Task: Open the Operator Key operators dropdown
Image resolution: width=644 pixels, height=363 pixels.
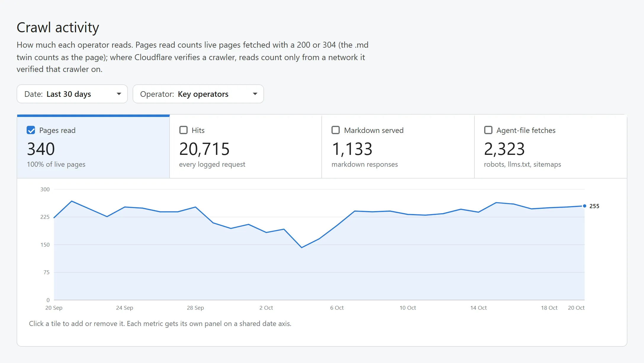Action: (198, 94)
